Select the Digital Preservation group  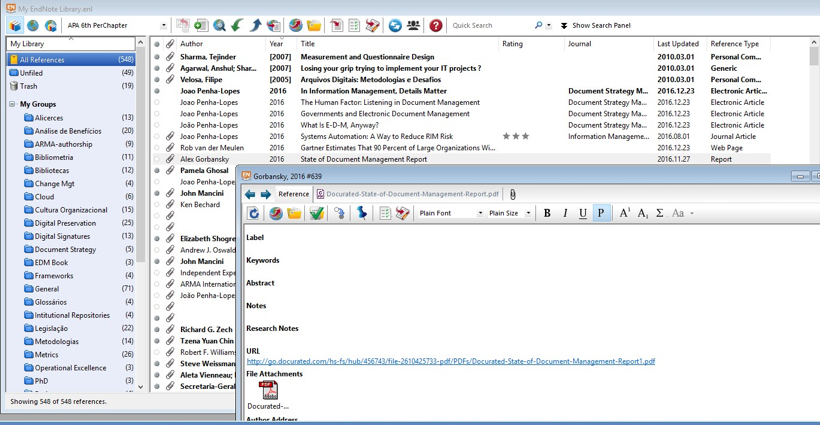(71, 223)
